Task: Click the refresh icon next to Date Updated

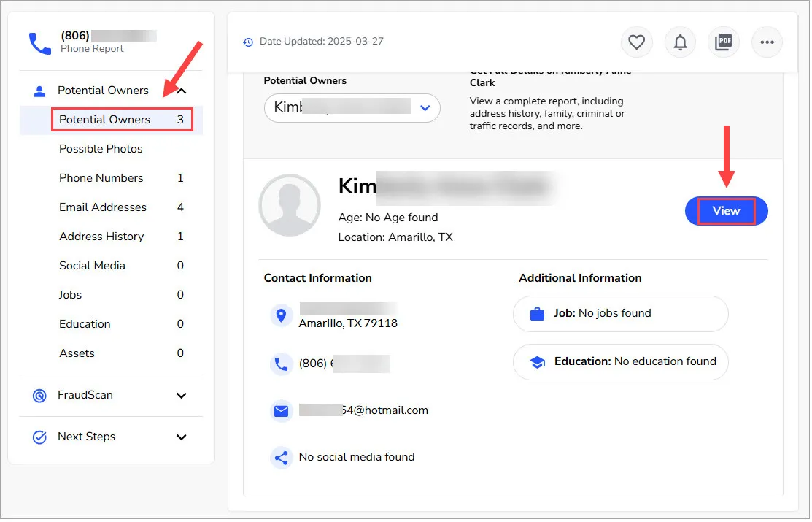Action: pyautogui.click(x=247, y=42)
